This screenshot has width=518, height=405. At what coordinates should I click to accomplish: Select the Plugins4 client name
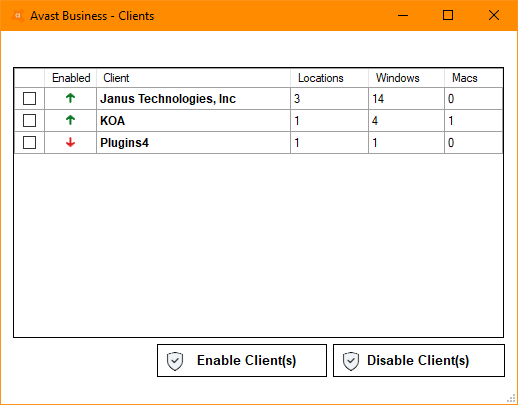(125, 143)
